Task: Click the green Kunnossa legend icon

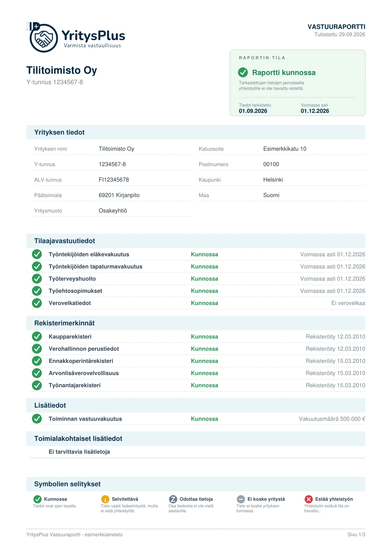Action: pyautogui.click(x=38, y=499)
